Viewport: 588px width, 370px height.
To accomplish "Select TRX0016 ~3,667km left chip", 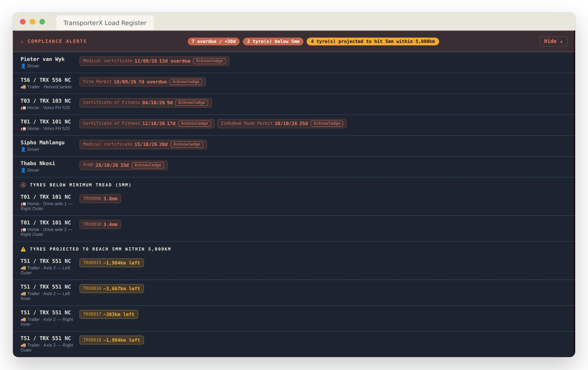I will click(112, 288).
